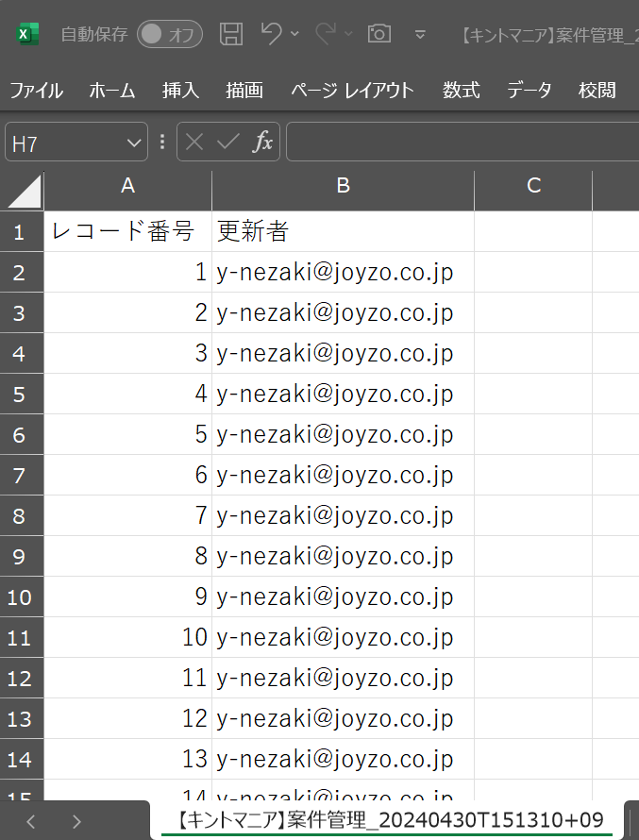Select email cell in row 9
Viewport: 639px width, 840px height.
343,556
